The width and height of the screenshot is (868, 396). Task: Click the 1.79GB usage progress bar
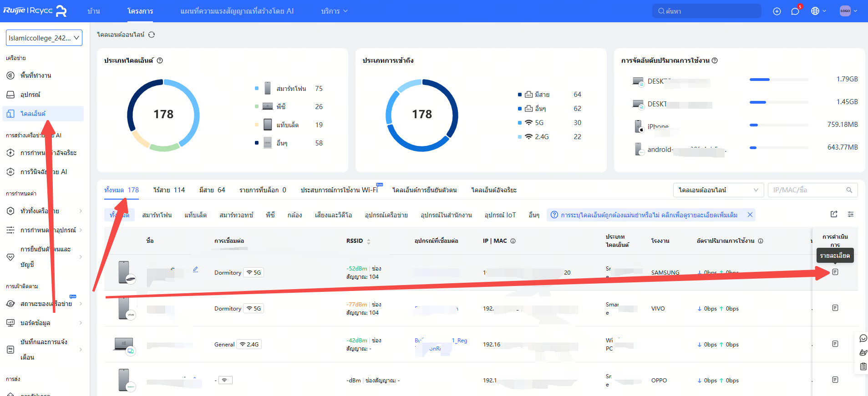point(779,80)
